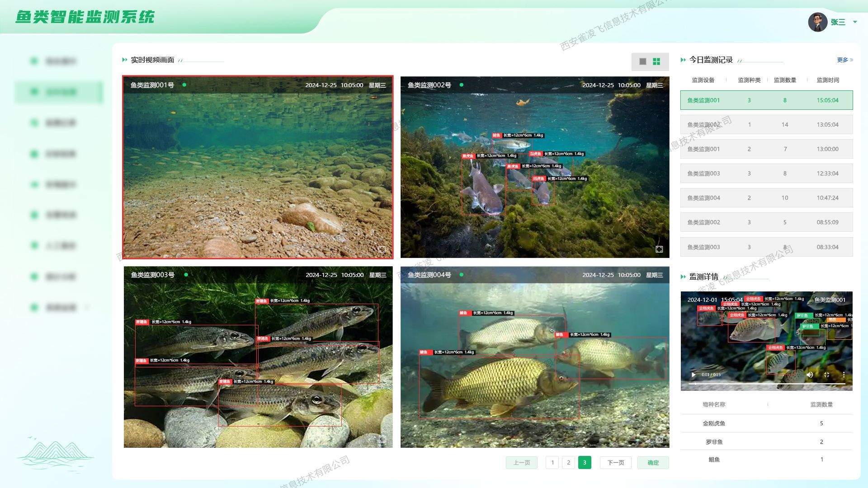Expand 鱼类监测001号 video to fullscreen
The height and width of the screenshot is (488, 868).
382,249
